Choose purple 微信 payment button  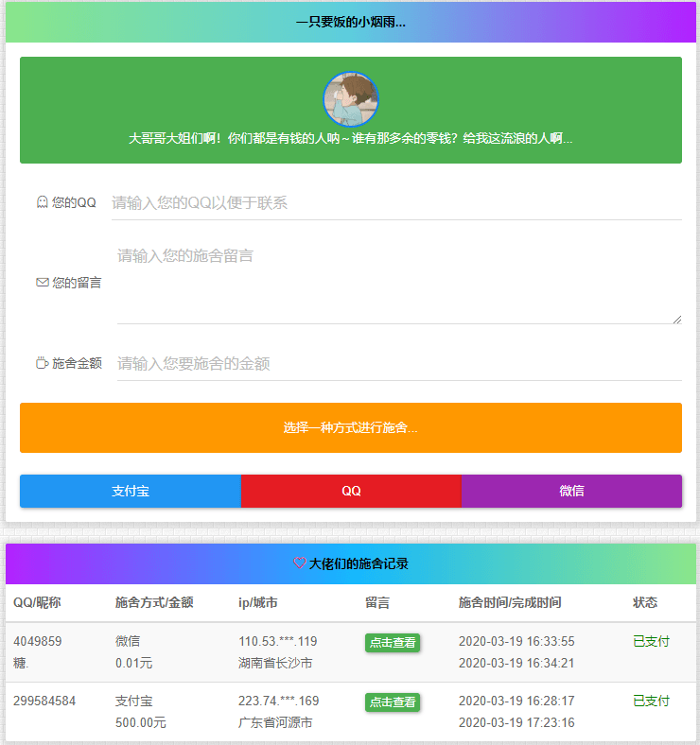[x=571, y=491]
